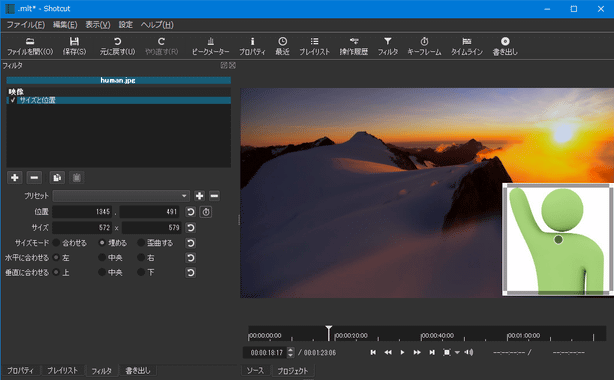
Task: Click the volume speaker control
Action: 468,353
